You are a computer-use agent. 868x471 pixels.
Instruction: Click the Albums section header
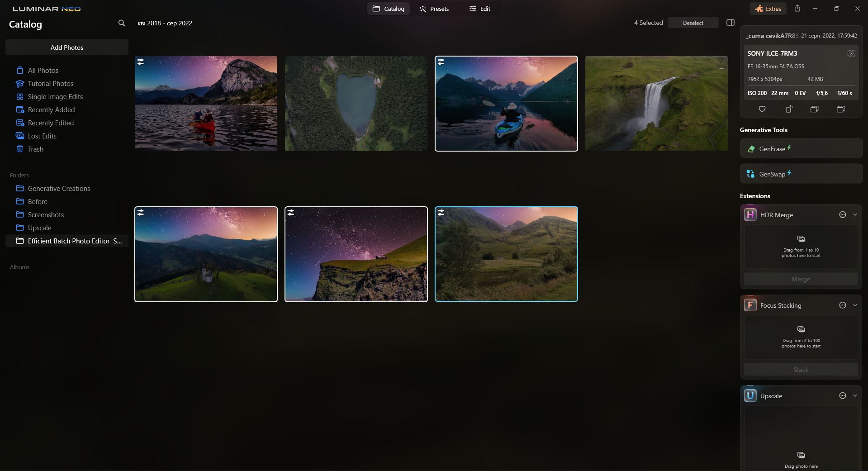(20, 267)
